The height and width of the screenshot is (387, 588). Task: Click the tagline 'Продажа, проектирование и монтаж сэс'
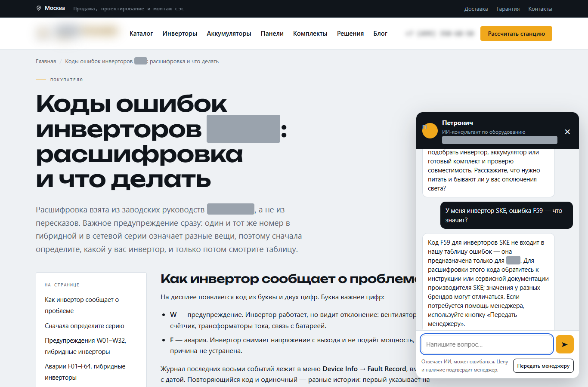click(129, 9)
